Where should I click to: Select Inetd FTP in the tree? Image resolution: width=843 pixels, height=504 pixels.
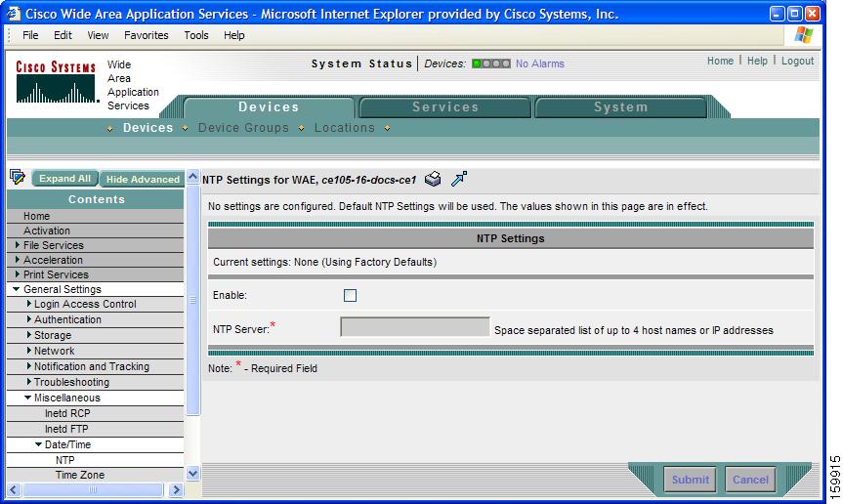66,429
